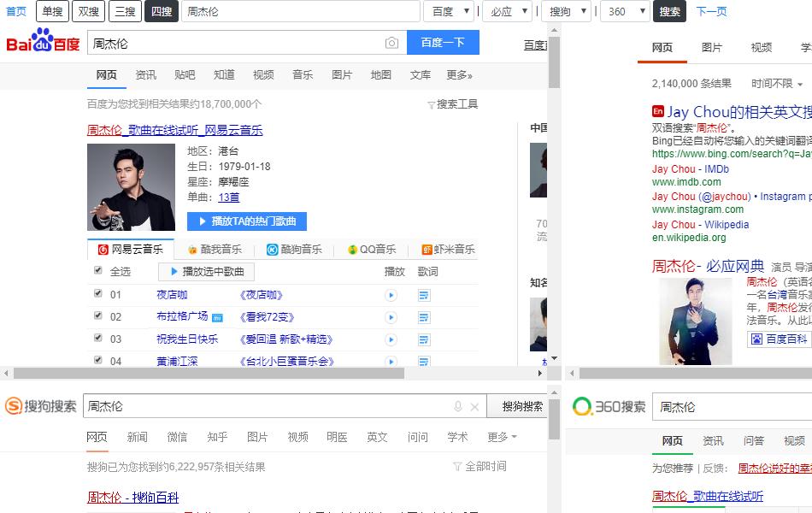Viewport: 812px width, 513px height.
Task: Click the top 搜索 button
Action: pos(669,11)
